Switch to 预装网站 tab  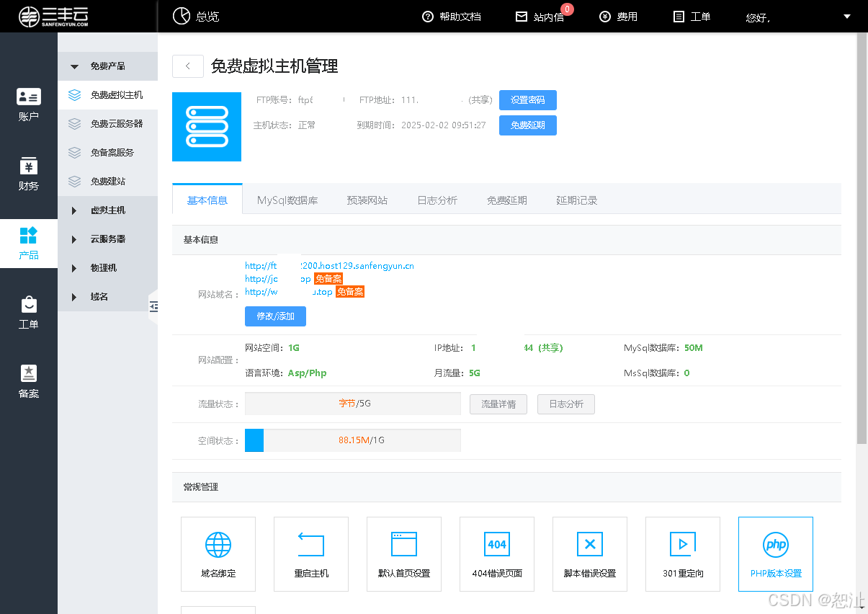click(x=367, y=200)
